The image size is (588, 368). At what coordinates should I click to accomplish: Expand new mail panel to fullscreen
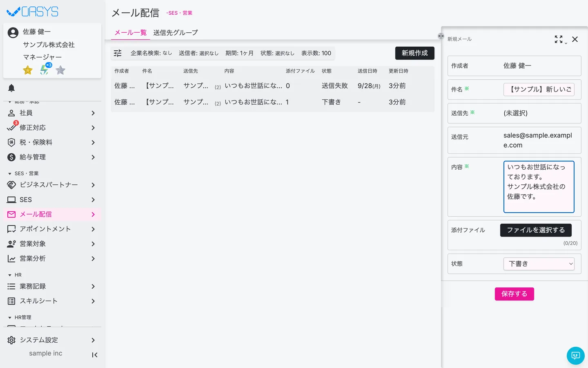[x=559, y=39]
